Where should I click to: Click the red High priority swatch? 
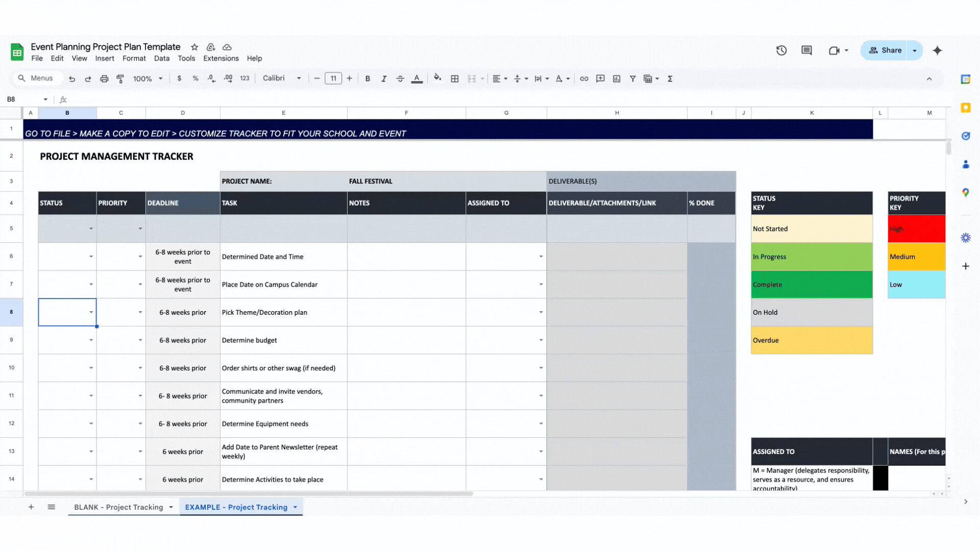click(x=916, y=229)
